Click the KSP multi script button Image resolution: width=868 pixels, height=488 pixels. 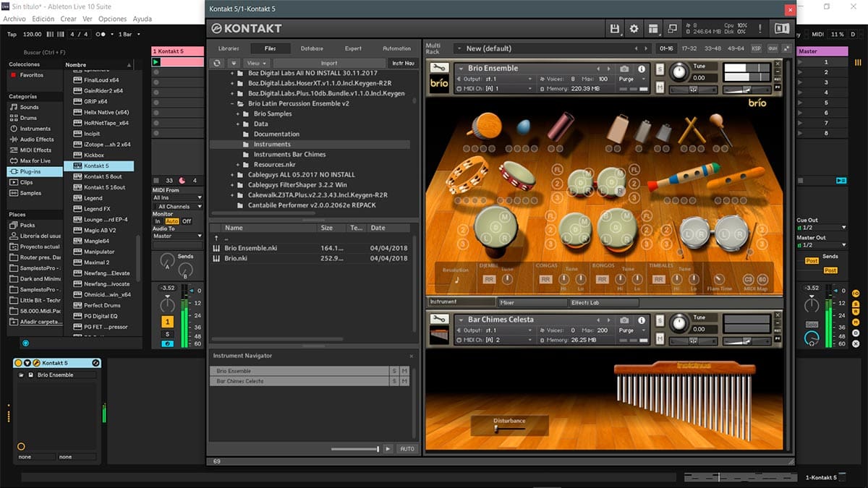click(756, 48)
